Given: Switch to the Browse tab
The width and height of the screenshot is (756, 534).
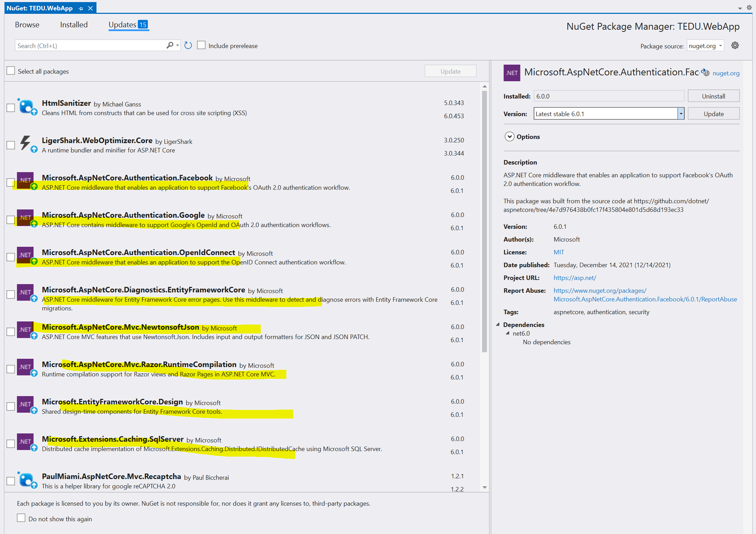Looking at the screenshot, I should [x=27, y=25].
